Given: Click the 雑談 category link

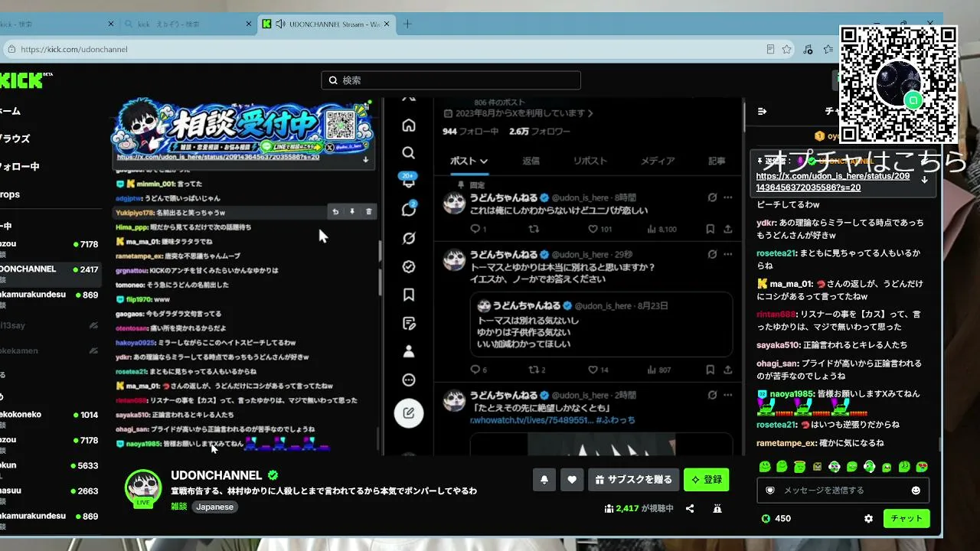Looking at the screenshot, I should [x=178, y=507].
